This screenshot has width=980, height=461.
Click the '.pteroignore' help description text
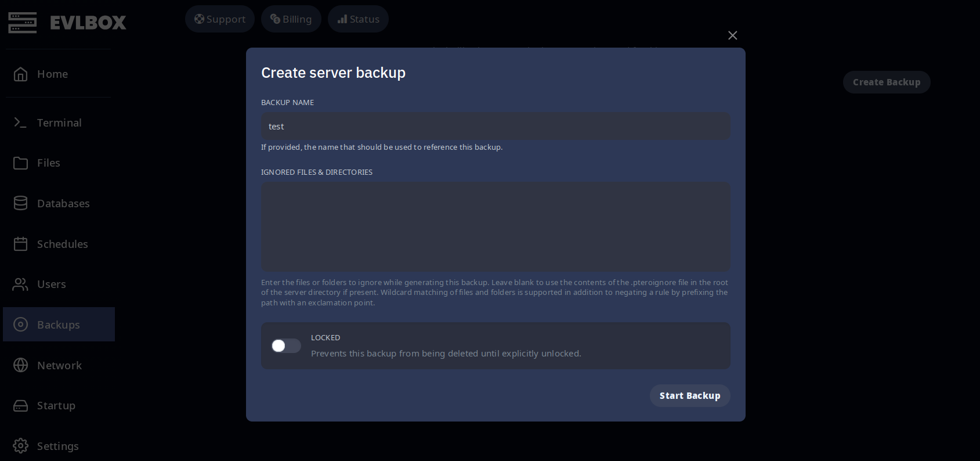494,293
